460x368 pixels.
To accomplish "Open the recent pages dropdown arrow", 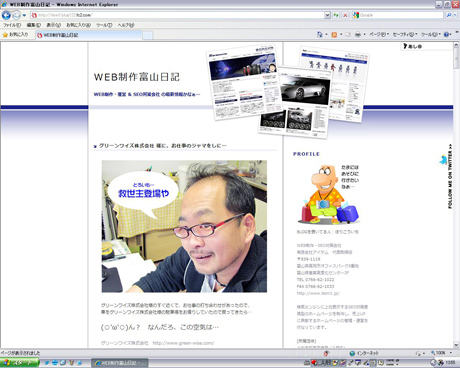I will [x=24, y=15].
